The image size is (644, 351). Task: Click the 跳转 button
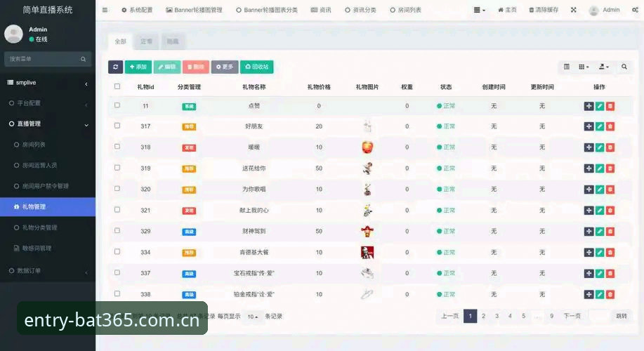coord(622,316)
